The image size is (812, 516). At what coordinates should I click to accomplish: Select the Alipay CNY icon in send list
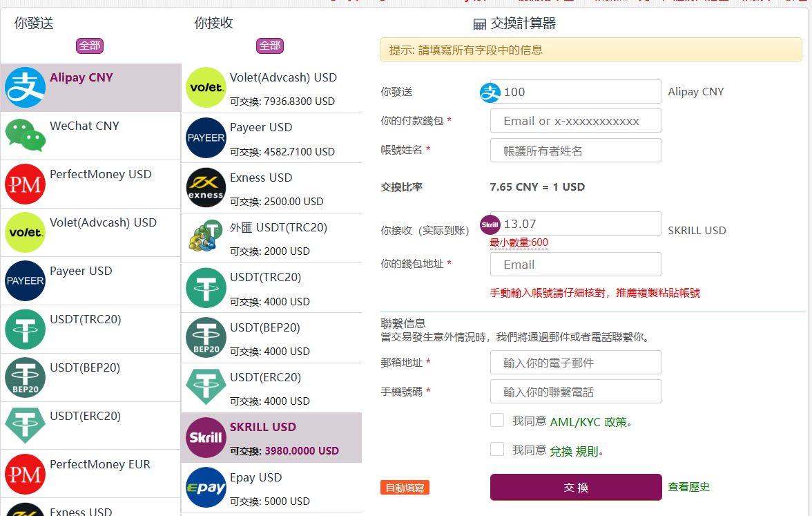(x=25, y=88)
